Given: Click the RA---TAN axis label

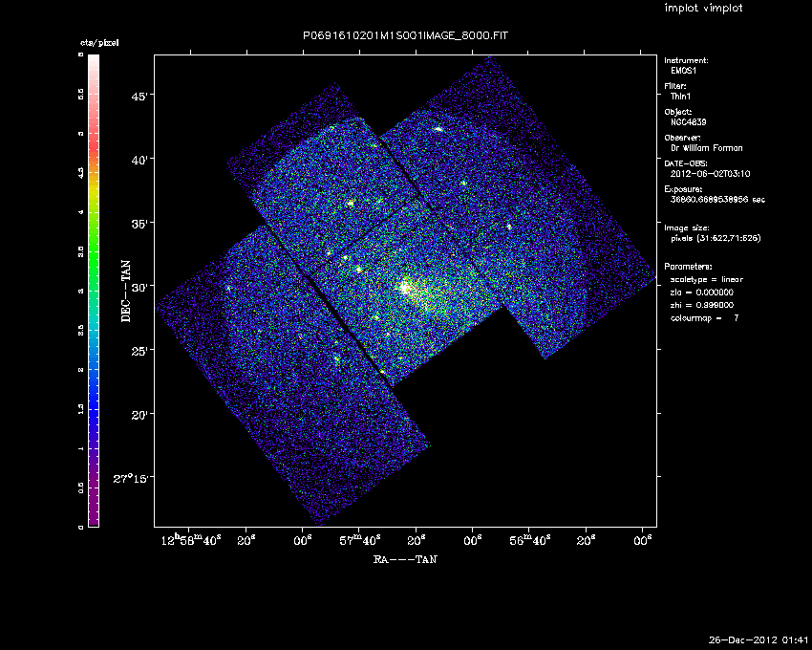Looking at the screenshot, I should (x=405, y=559).
